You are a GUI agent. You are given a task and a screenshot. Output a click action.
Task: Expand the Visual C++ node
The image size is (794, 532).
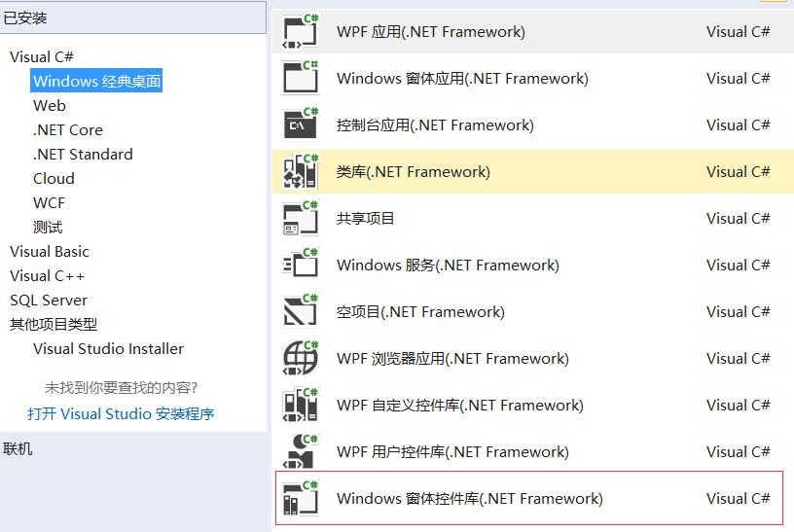[47, 275]
